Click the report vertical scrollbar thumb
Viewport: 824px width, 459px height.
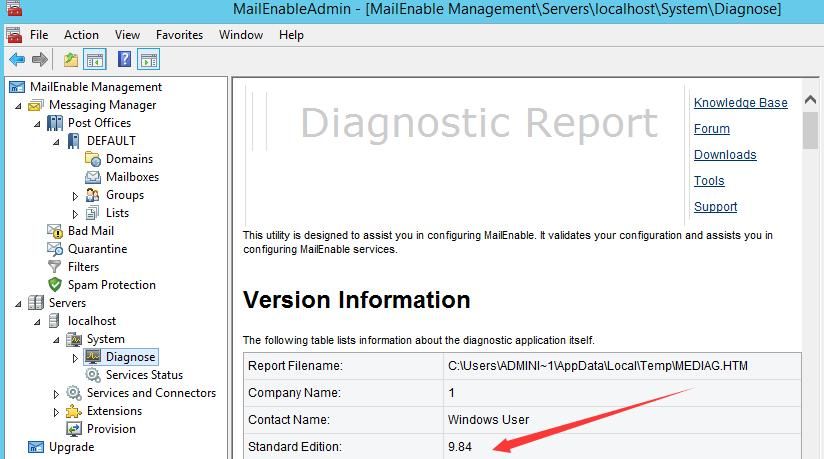(810, 130)
